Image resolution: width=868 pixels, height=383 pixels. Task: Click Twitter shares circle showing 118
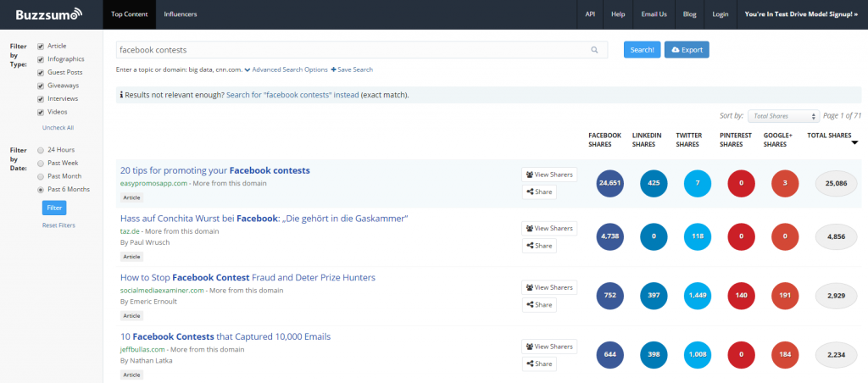[x=698, y=236]
